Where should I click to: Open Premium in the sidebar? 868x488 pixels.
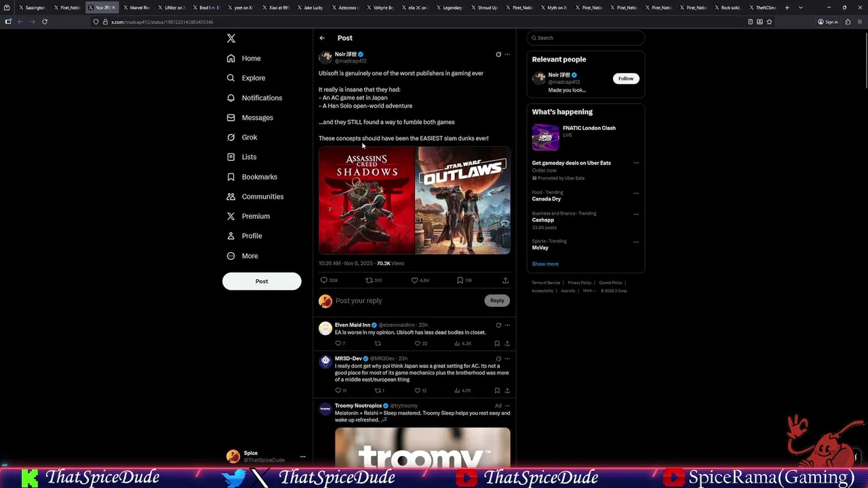248,216
